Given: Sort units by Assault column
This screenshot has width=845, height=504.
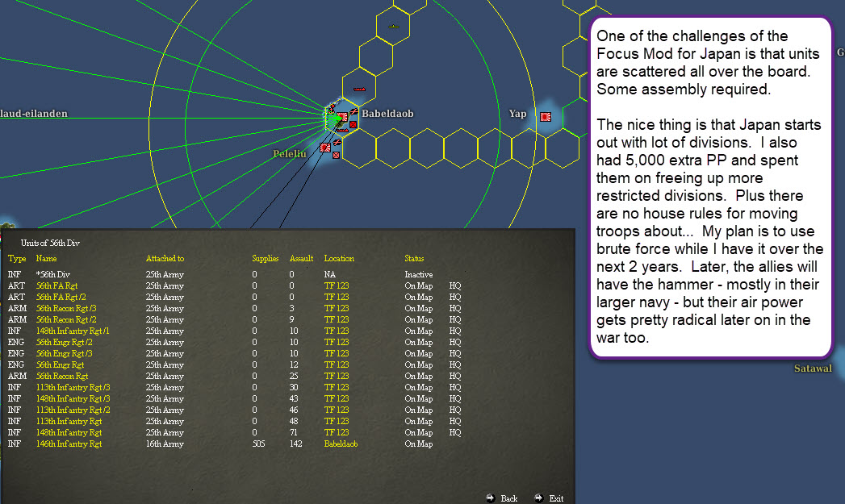Looking at the screenshot, I should [301, 259].
